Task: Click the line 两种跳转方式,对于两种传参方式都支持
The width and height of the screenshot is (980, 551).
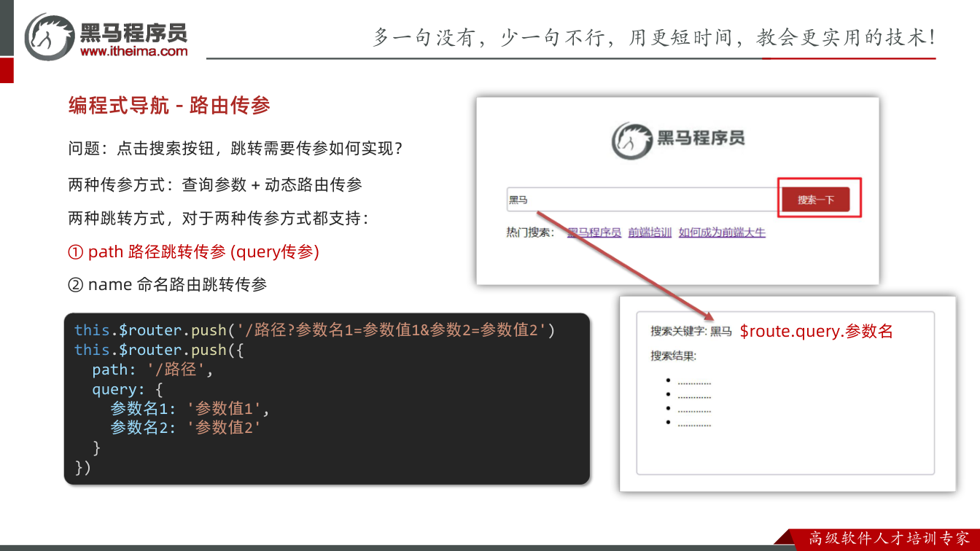Action: pos(219,218)
